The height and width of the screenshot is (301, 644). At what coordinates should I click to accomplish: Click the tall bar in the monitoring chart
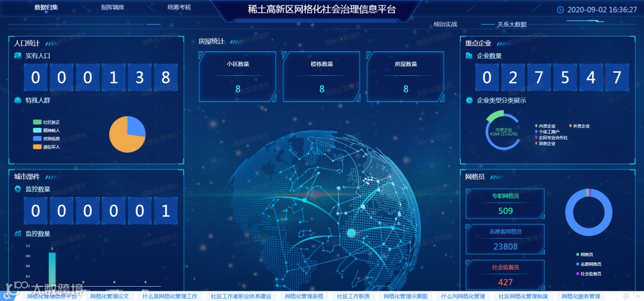[x=52, y=269]
